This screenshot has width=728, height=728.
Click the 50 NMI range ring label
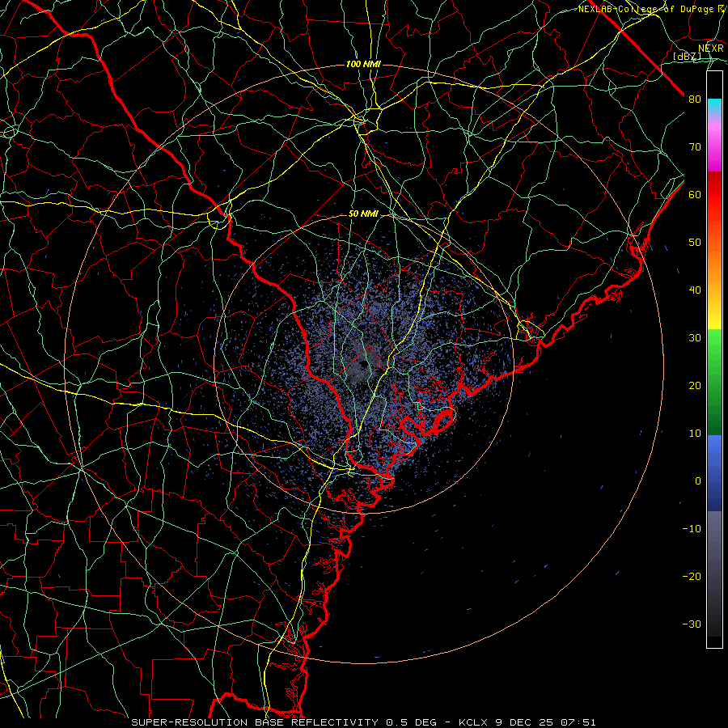(x=363, y=214)
